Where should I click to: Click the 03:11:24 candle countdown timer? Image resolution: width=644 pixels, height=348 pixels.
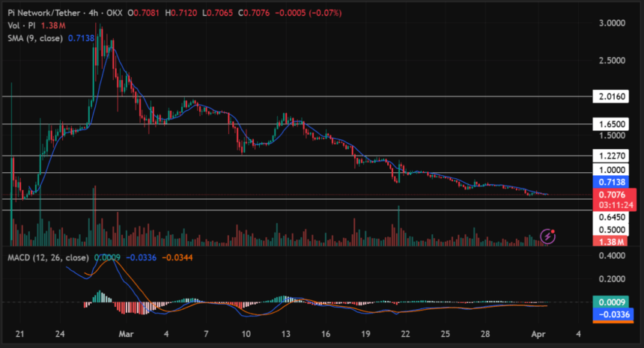[x=616, y=205]
